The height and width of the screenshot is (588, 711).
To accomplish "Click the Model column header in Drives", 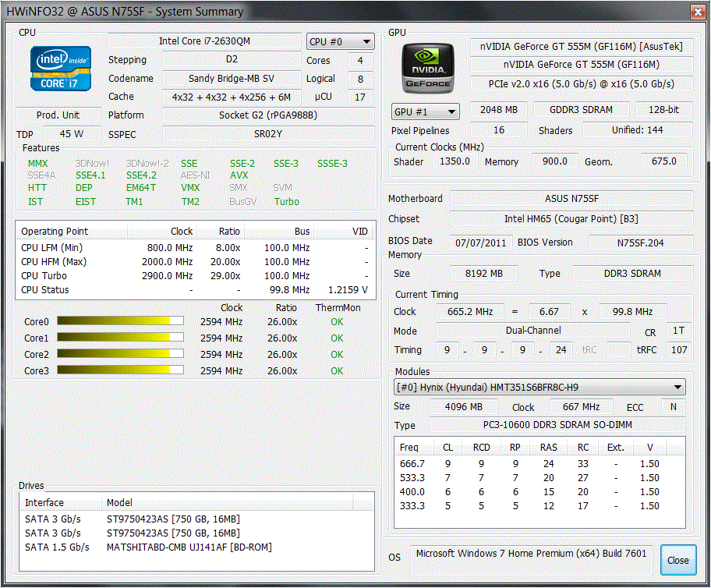I will [227, 503].
